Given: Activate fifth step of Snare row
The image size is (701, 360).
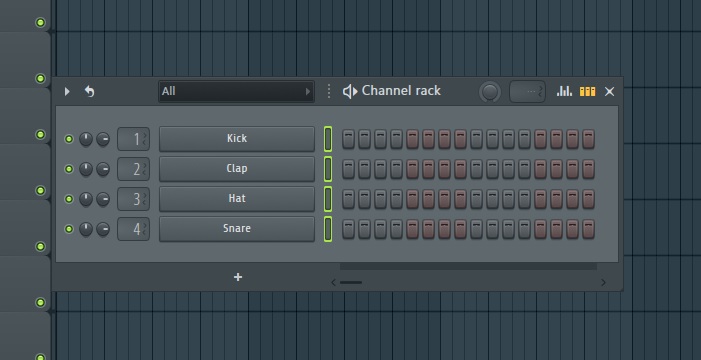Looking at the screenshot, I should pyautogui.click(x=412, y=229).
